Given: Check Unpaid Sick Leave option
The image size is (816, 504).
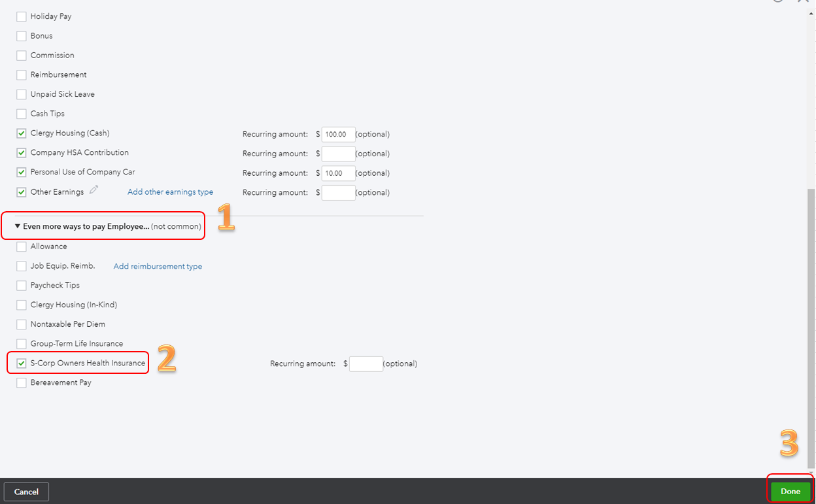Looking at the screenshot, I should pos(22,94).
